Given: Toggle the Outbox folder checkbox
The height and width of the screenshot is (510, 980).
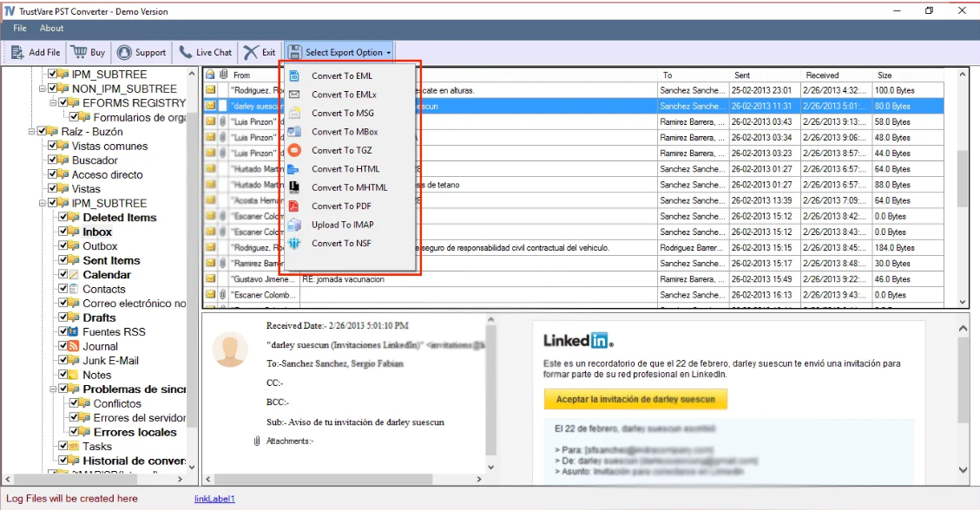Looking at the screenshot, I should coord(63,246).
